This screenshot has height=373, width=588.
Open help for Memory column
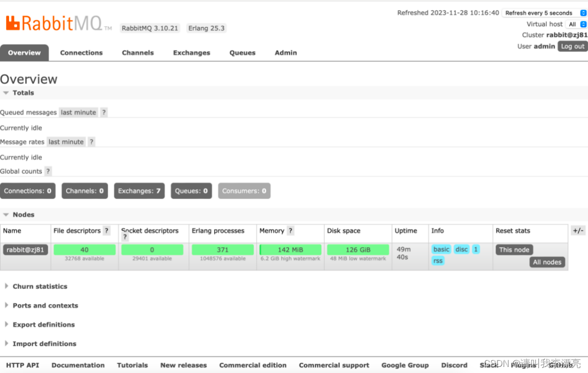point(290,231)
